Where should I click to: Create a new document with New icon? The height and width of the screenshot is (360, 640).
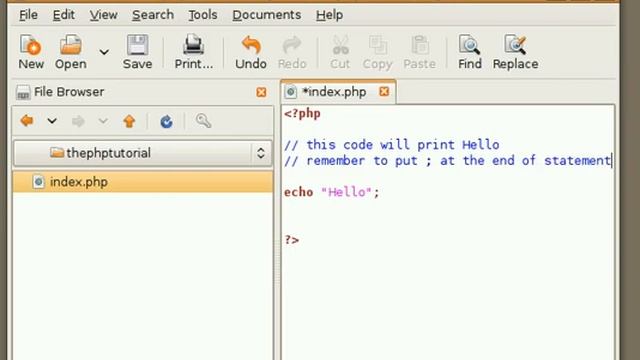point(31,52)
